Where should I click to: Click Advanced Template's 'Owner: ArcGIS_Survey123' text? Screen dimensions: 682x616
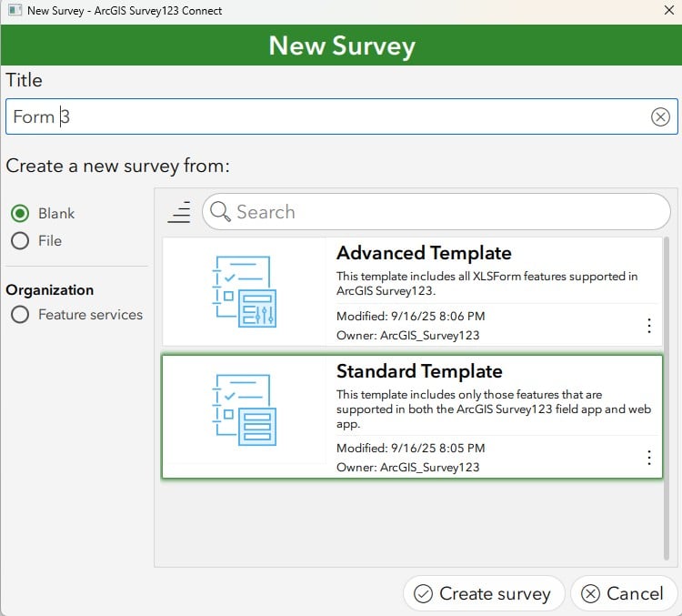click(x=408, y=335)
